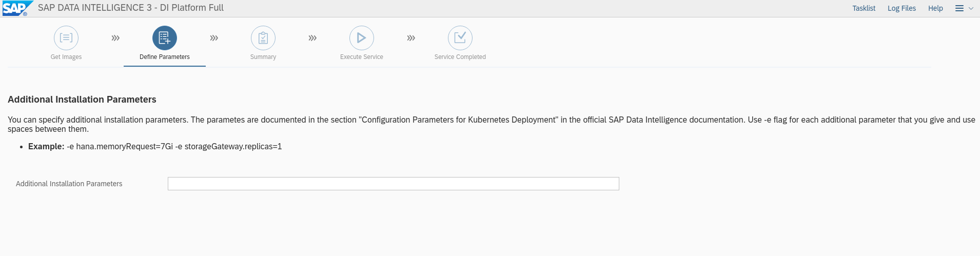Click the Additional Installation Parameters field label
This screenshot has width=980, height=256.
tap(69, 184)
